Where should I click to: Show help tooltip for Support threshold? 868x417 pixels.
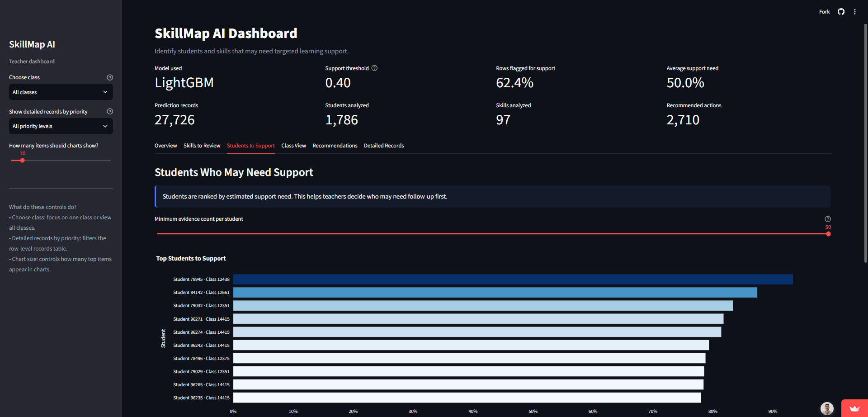coord(374,68)
